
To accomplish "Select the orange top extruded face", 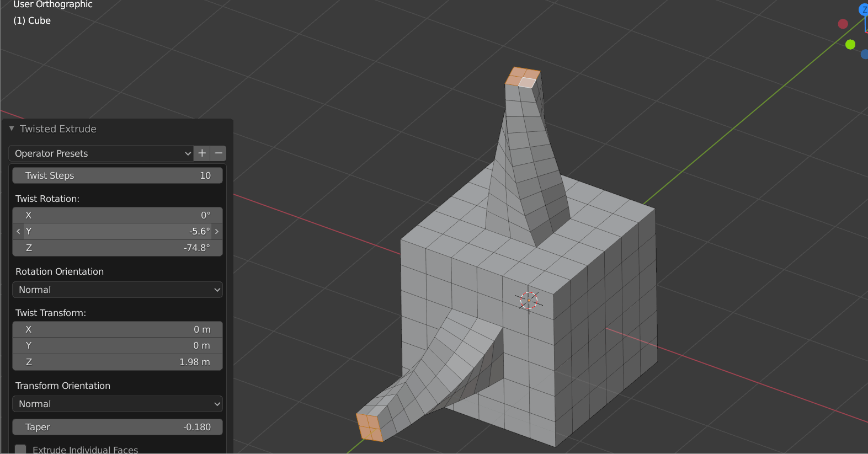I will coord(523,77).
